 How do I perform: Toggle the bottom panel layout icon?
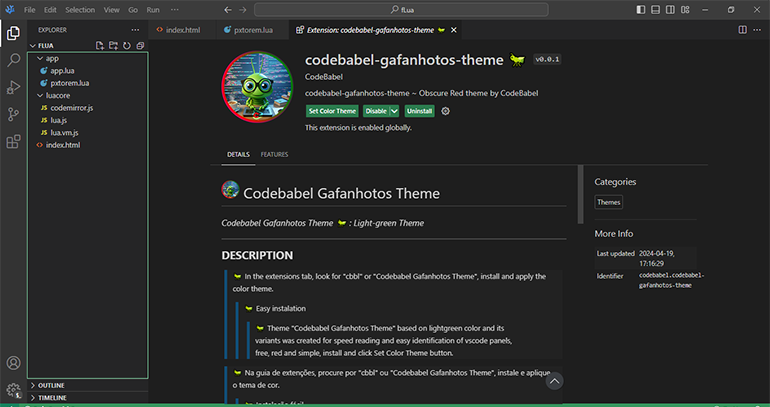click(x=655, y=10)
